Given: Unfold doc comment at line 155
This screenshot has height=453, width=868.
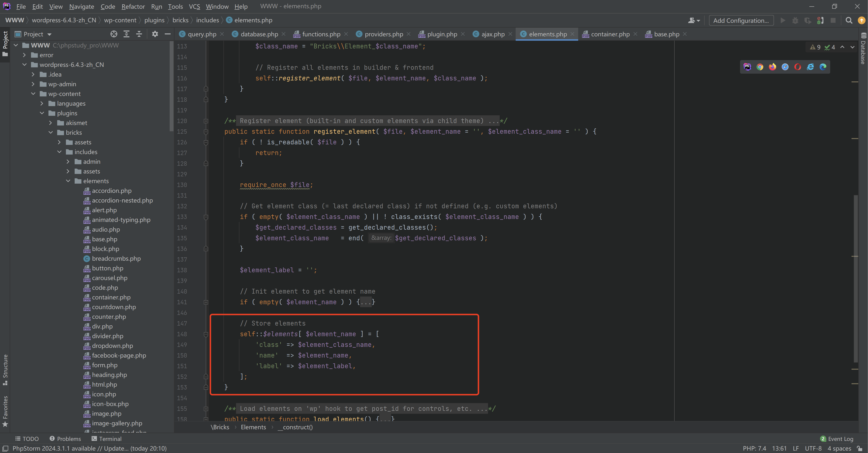Looking at the screenshot, I should coord(206,408).
